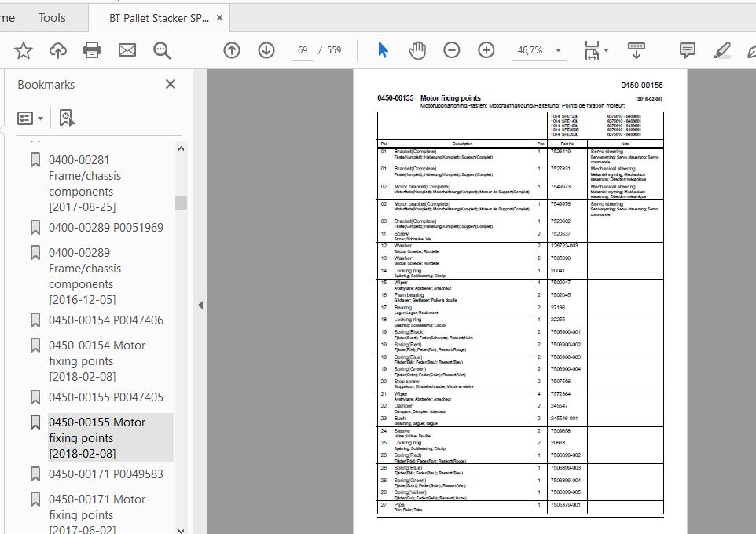Click the envelope email icon
Image resolution: width=756 pixels, height=534 pixels.
[x=127, y=50]
